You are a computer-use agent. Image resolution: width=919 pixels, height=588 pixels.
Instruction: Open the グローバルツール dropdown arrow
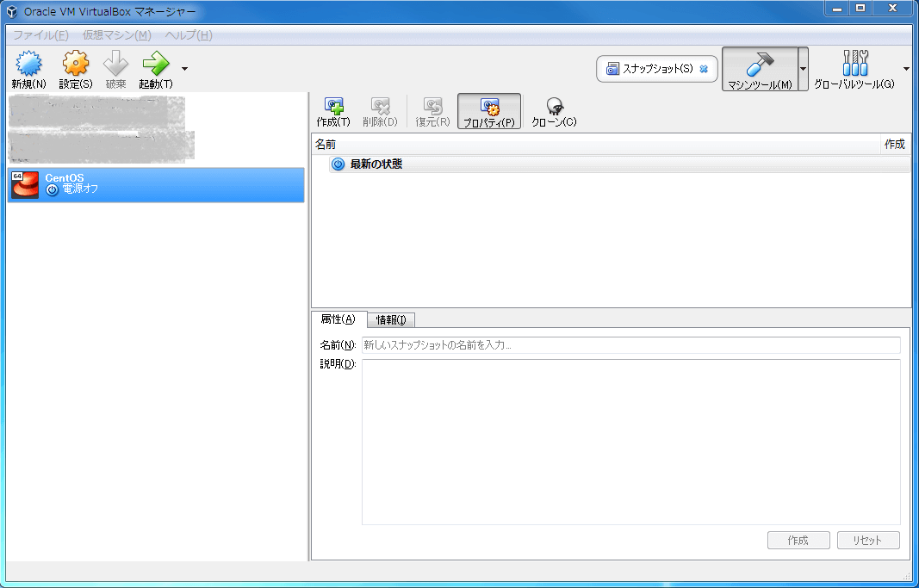905,69
